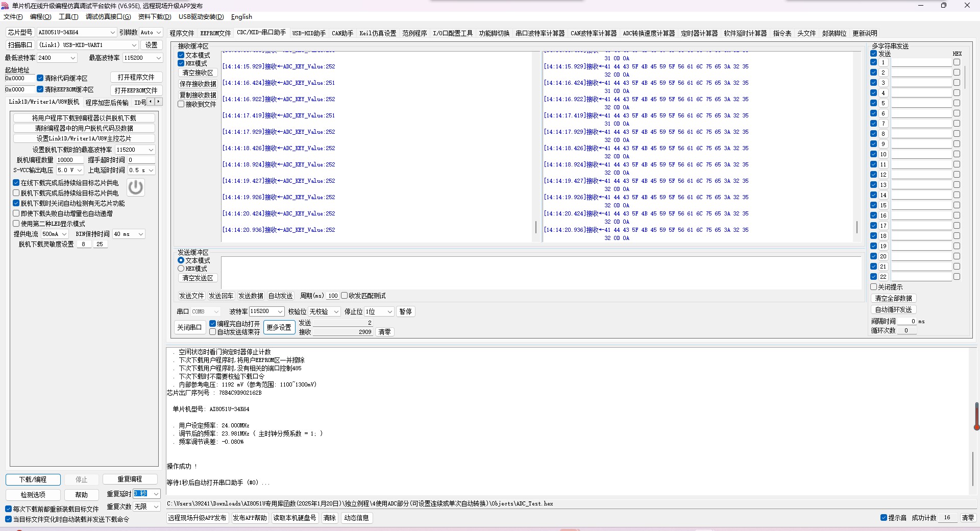Open the 芯片型号 chip model dropdown
980x531 pixels.
113,32
